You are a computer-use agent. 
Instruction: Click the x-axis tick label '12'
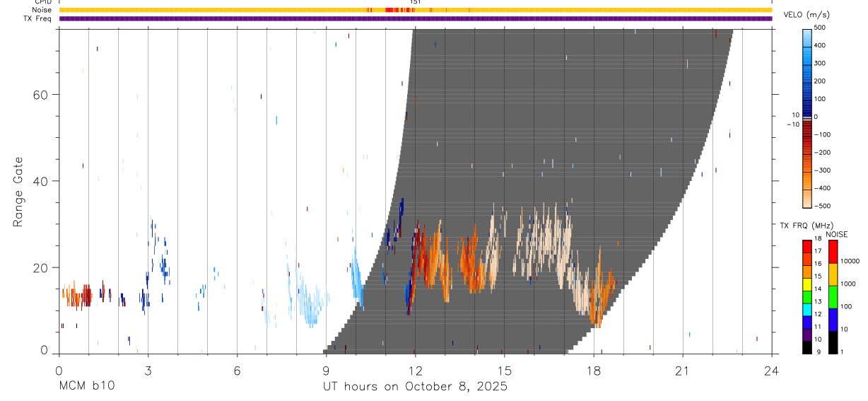pyautogui.click(x=415, y=371)
